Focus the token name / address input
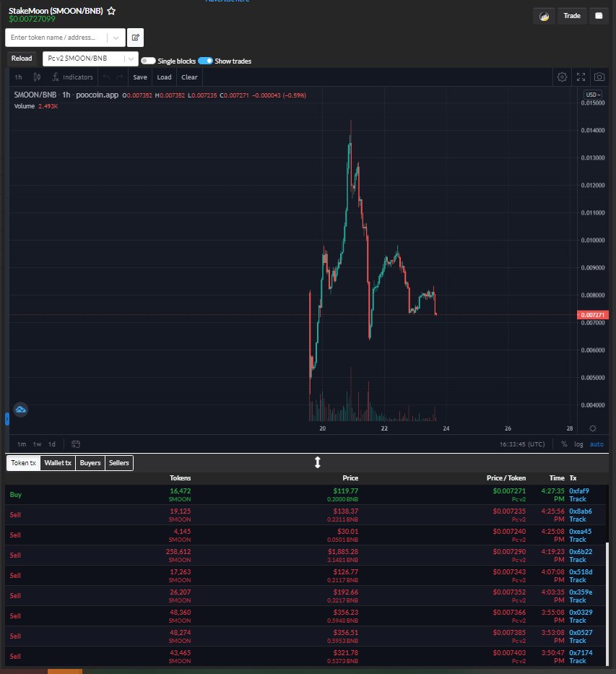 click(x=56, y=38)
